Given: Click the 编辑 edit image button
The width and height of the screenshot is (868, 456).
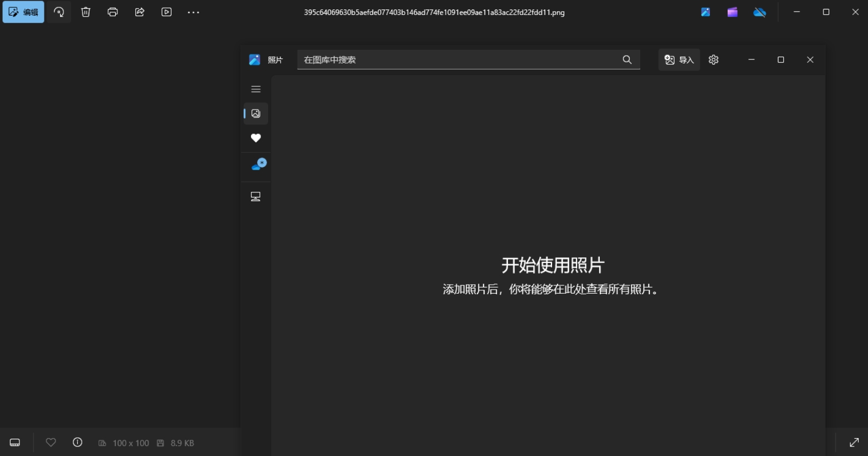Looking at the screenshot, I should click(x=23, y=12).
